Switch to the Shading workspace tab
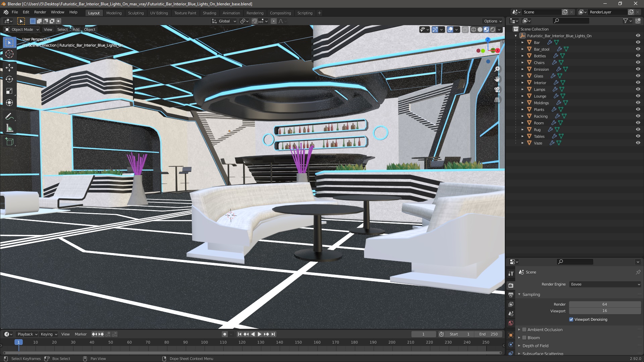This screenshot has height=362, width=644. (209, 13)
